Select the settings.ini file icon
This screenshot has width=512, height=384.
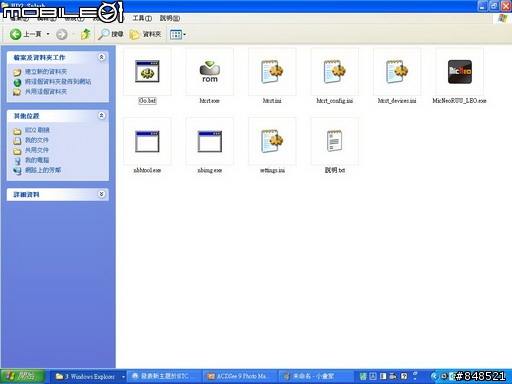pos(272,141)
